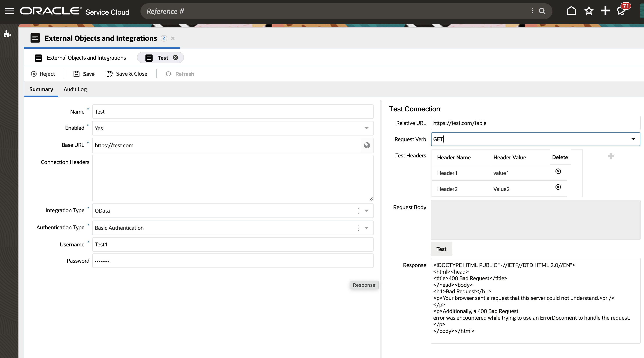Switch to the Audit Log tab
644x358 pixels.
tap(75, 89)
